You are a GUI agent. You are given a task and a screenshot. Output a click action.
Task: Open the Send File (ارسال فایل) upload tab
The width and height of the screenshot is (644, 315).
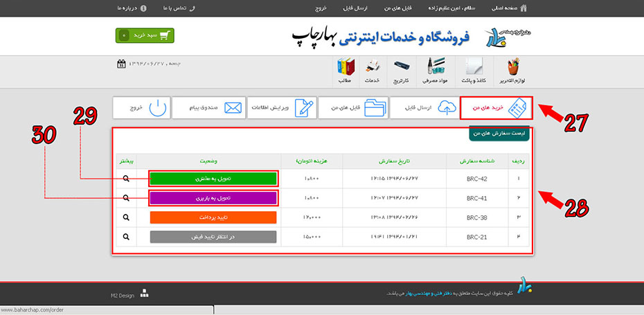pyautogui.click(x=423, y=108)
